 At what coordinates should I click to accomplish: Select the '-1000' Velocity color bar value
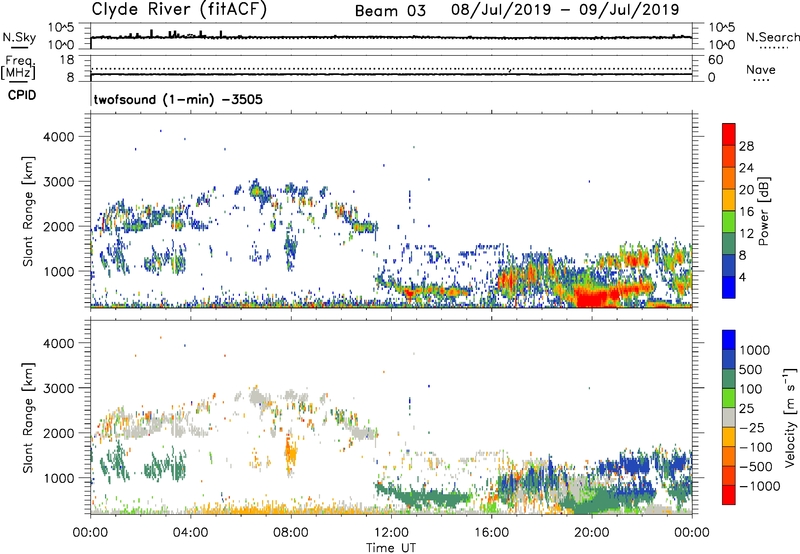click(760, 486)
